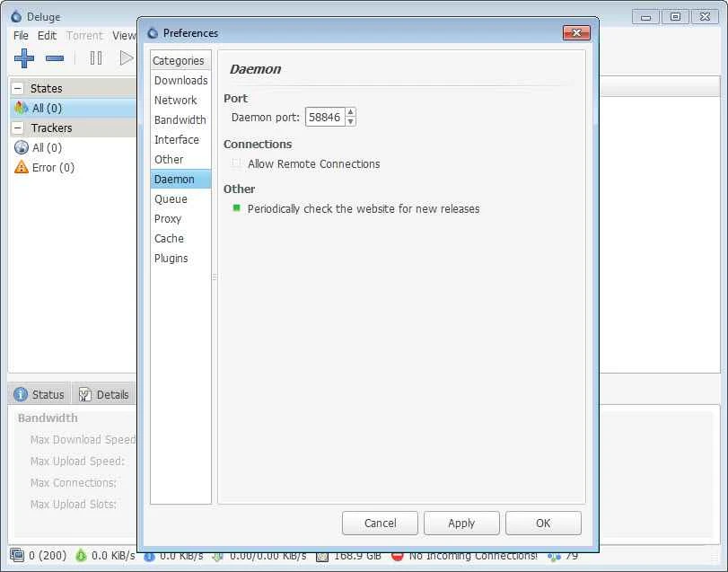Open the File menu
The height and width of the screenshot is (572, 728).
click(21, 36)
